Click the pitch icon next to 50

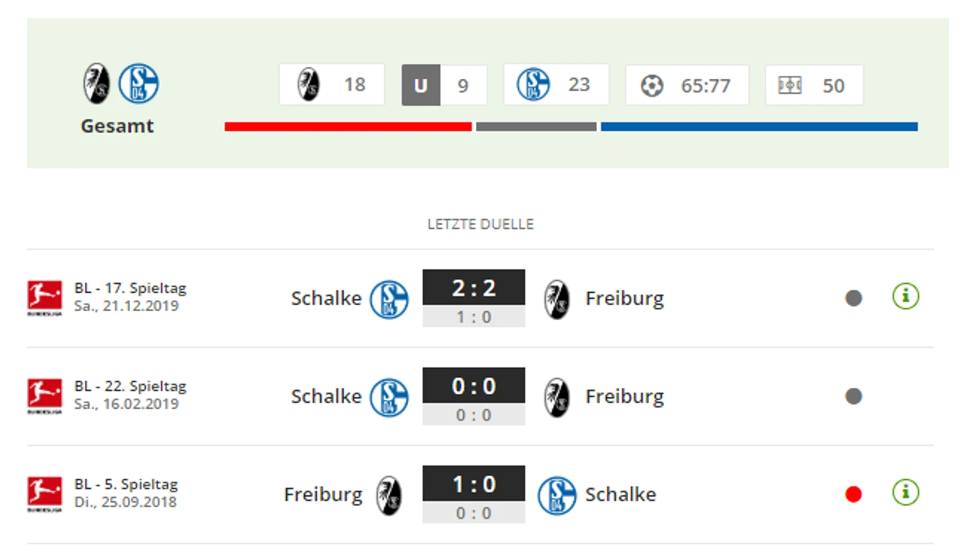click(x=790, y=85)
